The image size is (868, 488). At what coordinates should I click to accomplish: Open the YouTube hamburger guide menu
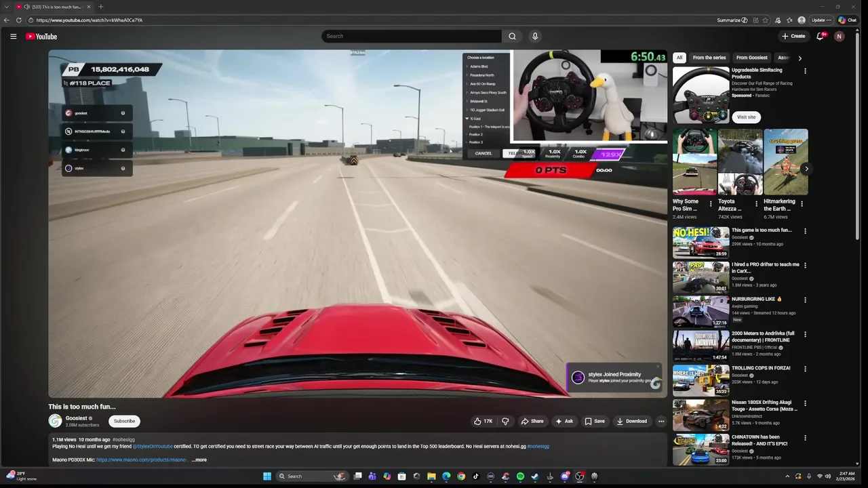pos(13,37)
